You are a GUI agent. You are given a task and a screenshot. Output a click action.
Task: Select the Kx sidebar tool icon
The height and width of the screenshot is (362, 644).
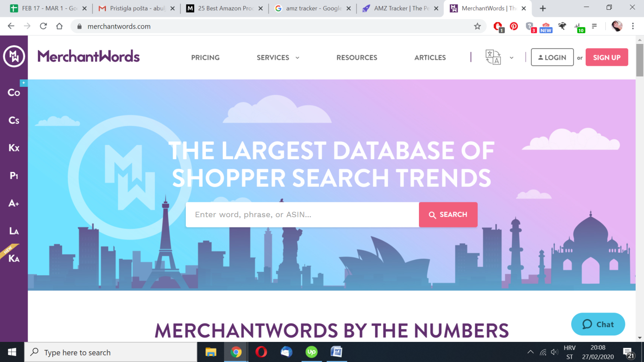14,148
